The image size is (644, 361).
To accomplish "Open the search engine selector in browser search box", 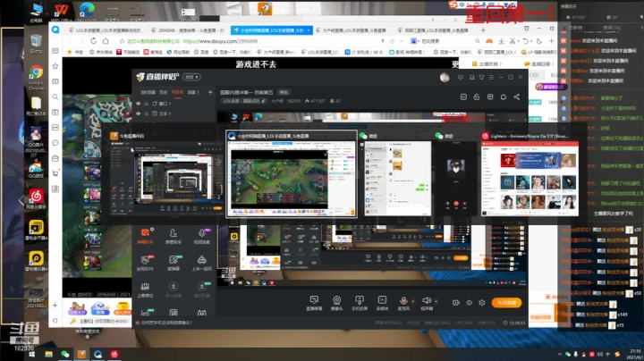I will point(415,41).
